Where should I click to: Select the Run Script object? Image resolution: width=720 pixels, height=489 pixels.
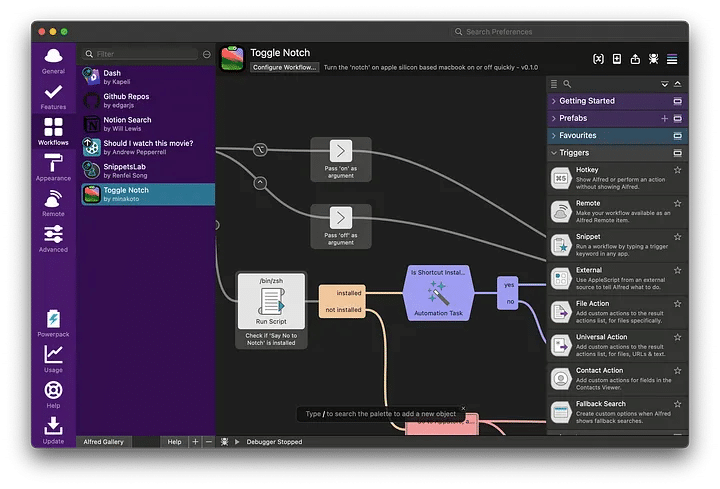click(271, 301)
